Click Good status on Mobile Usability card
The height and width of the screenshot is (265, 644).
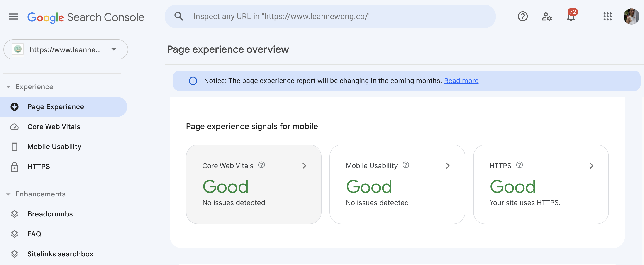tap(369, 187)
